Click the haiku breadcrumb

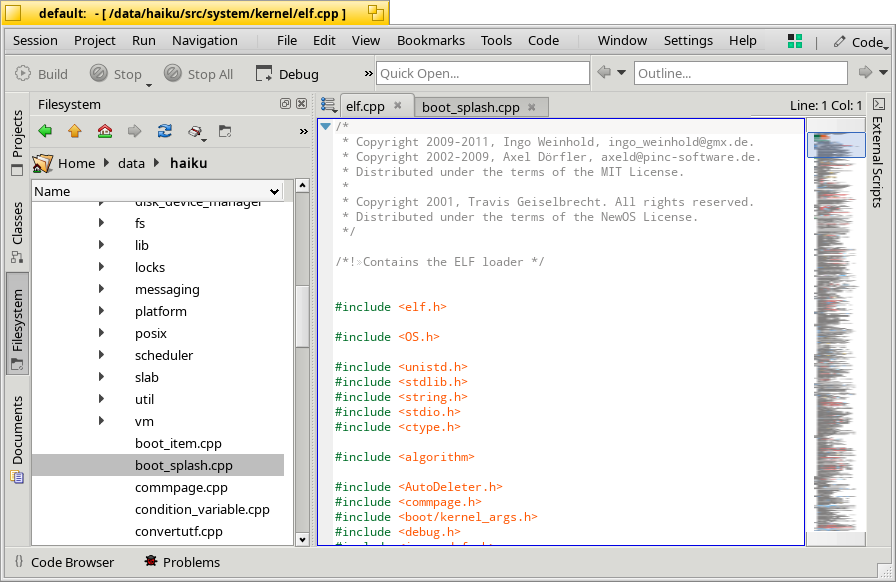point(189,163)
